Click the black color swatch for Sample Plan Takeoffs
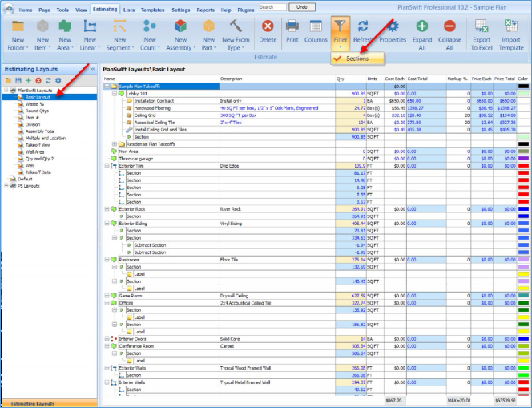The image size is (532, 408). coord(523,87)
